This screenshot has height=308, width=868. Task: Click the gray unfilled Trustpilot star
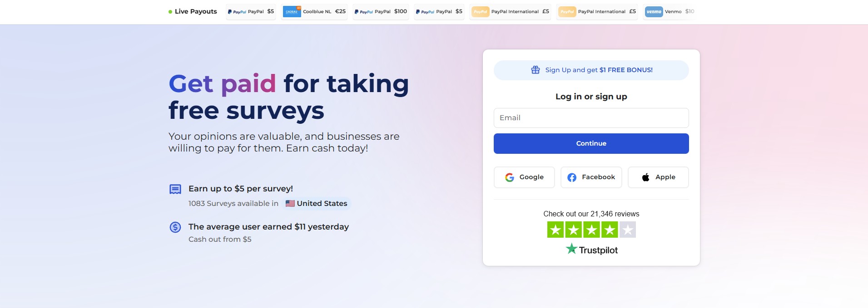tap(627, 230)
